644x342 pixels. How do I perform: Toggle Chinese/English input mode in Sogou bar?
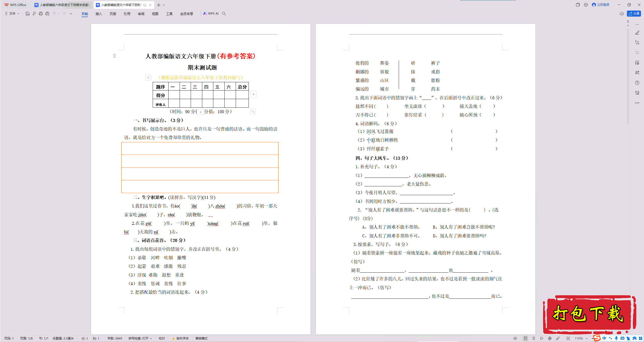pos(604,338)
